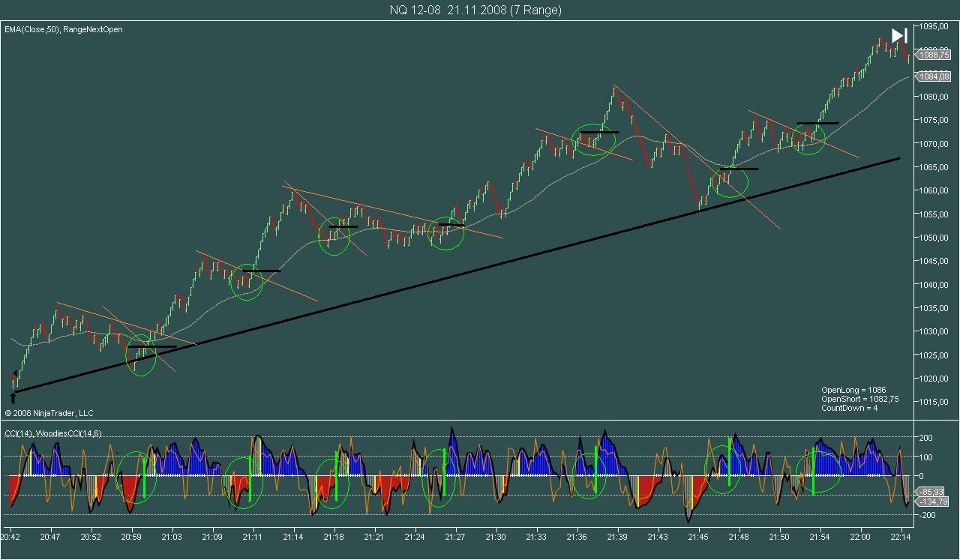Click the 21:45 time axis label
960x560 pixels.
[698, 537]
